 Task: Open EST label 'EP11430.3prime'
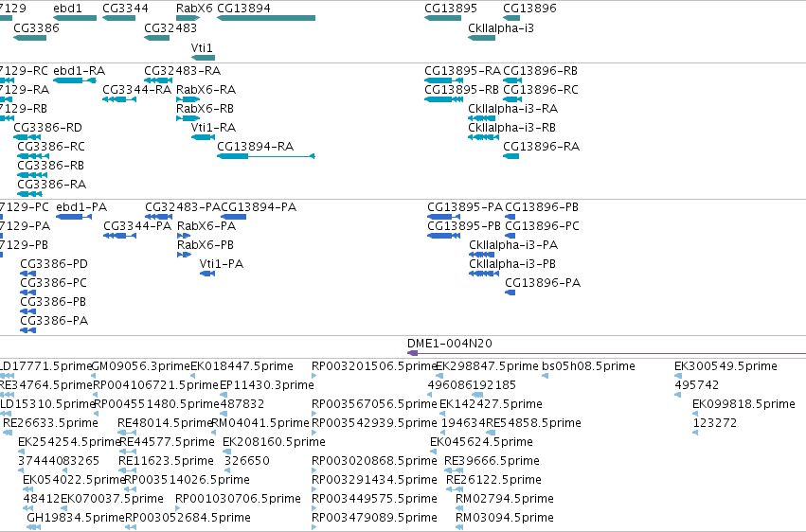click(x=267, y=385)
